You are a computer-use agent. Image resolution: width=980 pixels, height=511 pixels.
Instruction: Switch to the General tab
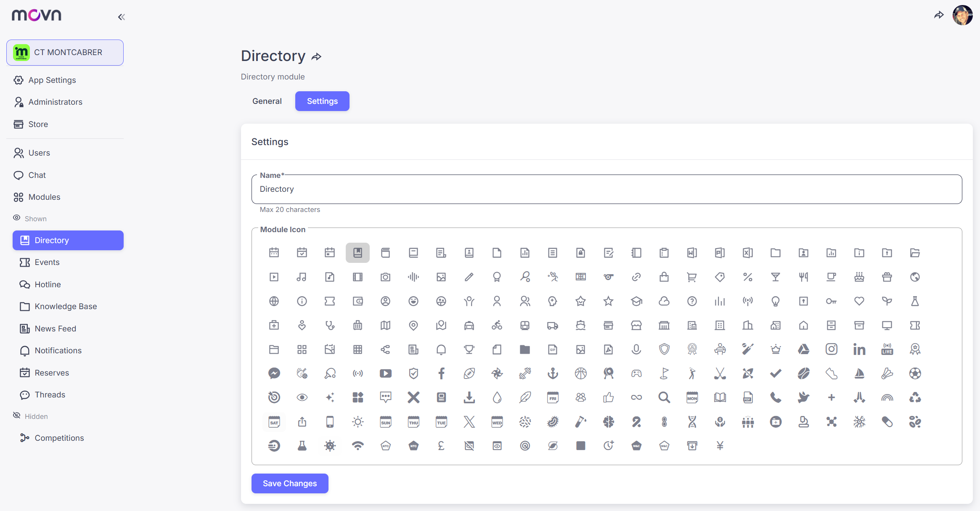(x=267, y=101)
